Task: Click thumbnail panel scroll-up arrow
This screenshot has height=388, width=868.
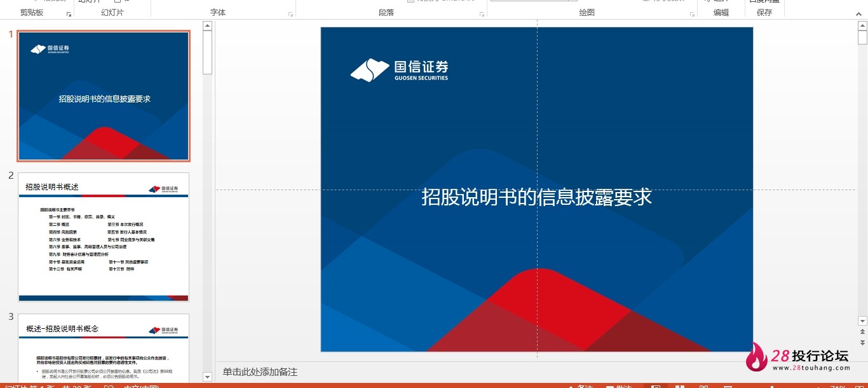Action: 207,25
